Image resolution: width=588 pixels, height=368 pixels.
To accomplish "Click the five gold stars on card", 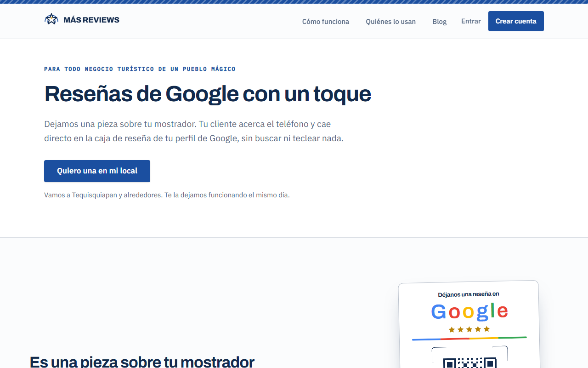I will pyautogui.click(x=469, y=329).
